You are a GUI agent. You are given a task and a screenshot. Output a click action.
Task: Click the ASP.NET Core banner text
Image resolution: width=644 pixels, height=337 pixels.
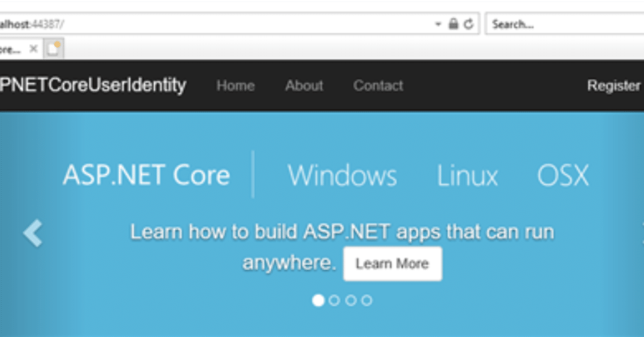[x=146, y=175]
